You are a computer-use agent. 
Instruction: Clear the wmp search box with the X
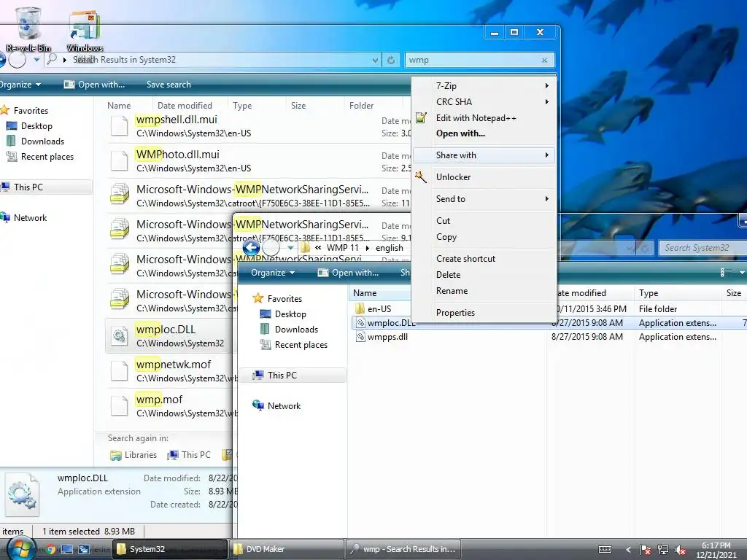(544, 60)
